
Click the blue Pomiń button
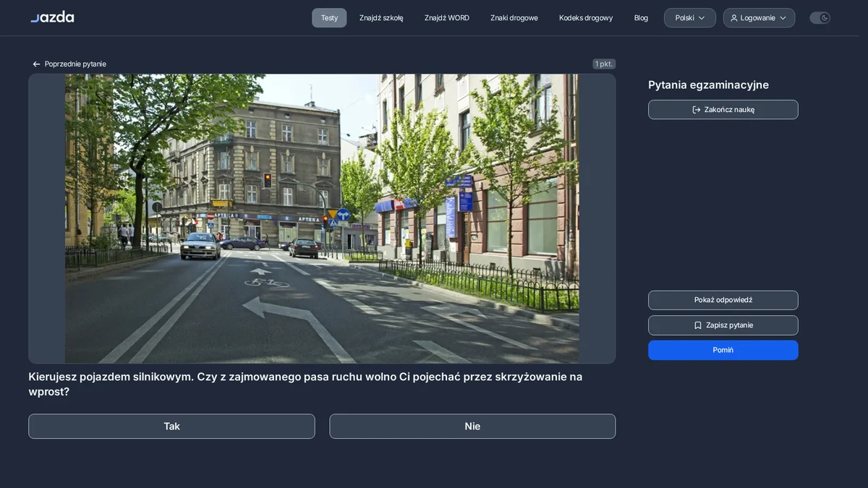click(x=723, y=350)
